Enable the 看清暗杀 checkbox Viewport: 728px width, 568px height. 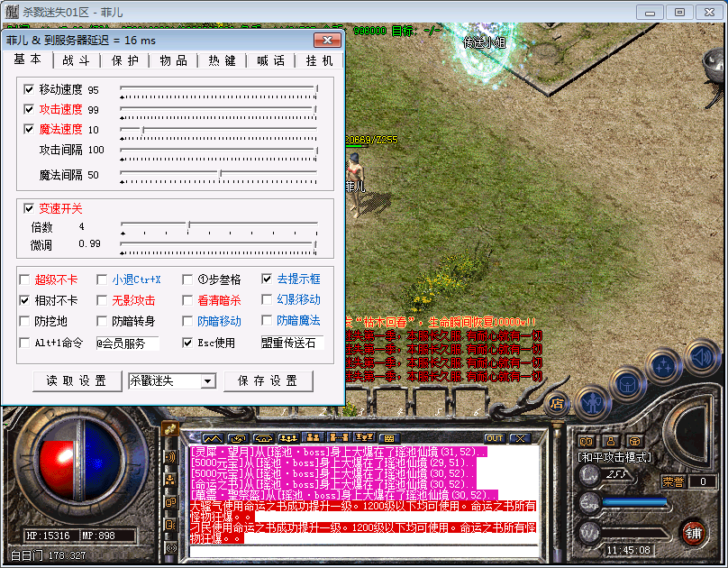pyautogui.click(x=187, y=300)
